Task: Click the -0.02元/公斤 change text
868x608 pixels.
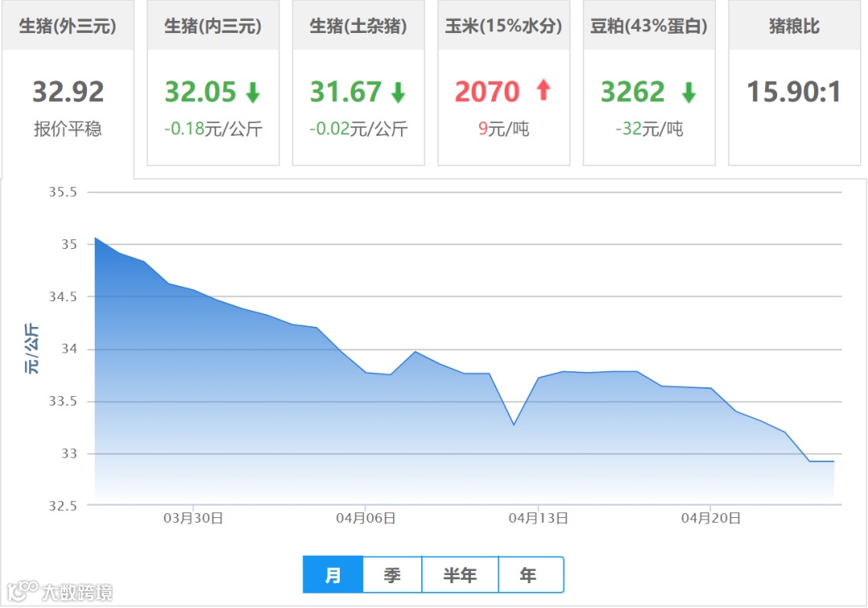Action: (358, 129)
